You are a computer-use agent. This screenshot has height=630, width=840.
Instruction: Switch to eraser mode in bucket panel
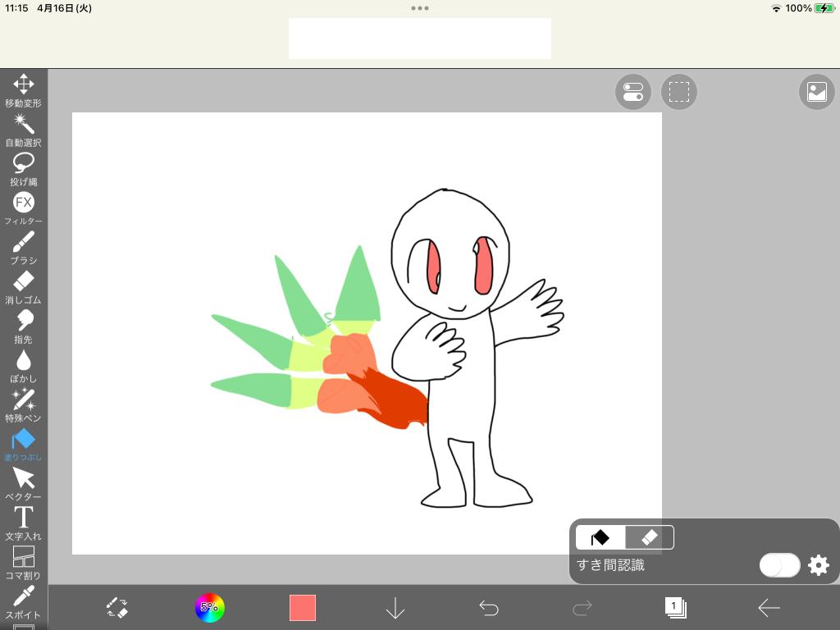pos(649,537)
